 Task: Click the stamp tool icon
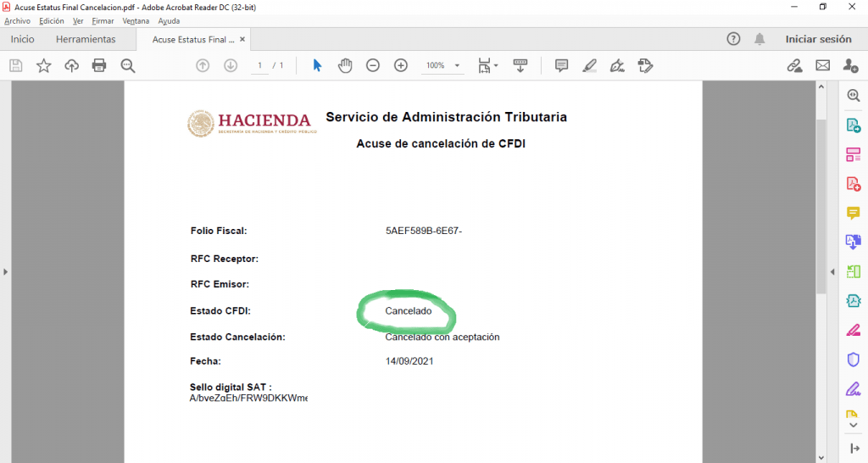pyautogui.click(x=645, y=66)
